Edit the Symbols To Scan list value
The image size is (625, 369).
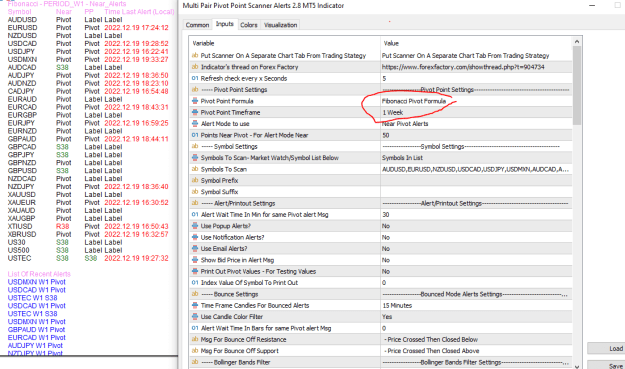pyautogui.click(x=476, y=169)
